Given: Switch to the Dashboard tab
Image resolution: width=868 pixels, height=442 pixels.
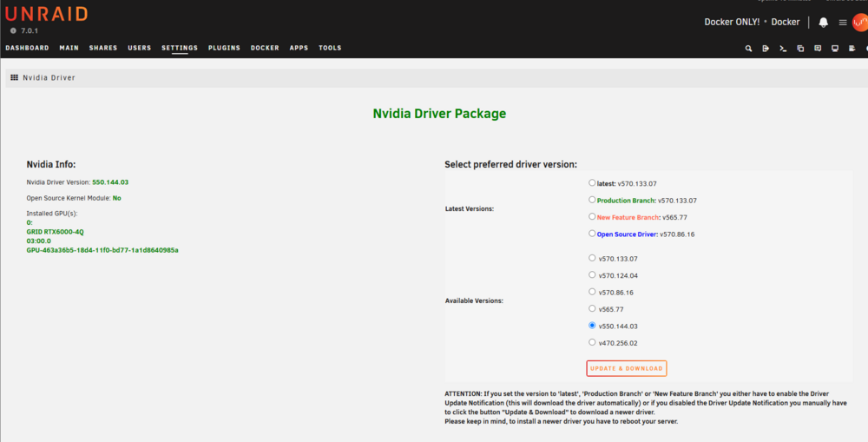Looking at the screenshot, I should 27,48.
